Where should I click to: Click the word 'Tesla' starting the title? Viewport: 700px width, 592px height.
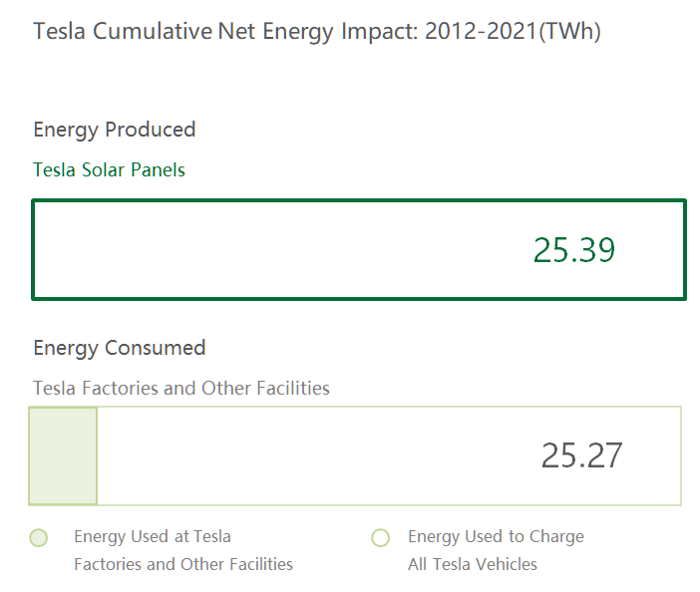pyautogui.click(x=59, y=31)
